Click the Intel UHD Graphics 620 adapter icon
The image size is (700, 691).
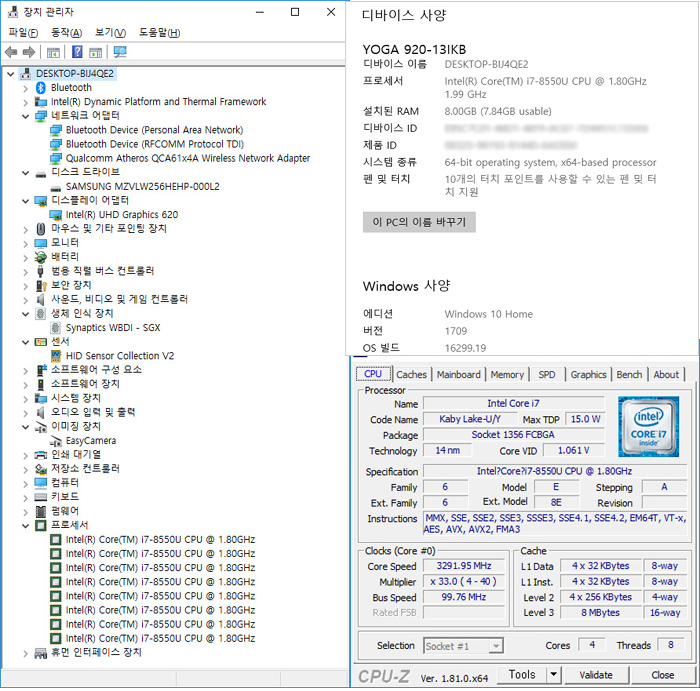click(55, 215)
